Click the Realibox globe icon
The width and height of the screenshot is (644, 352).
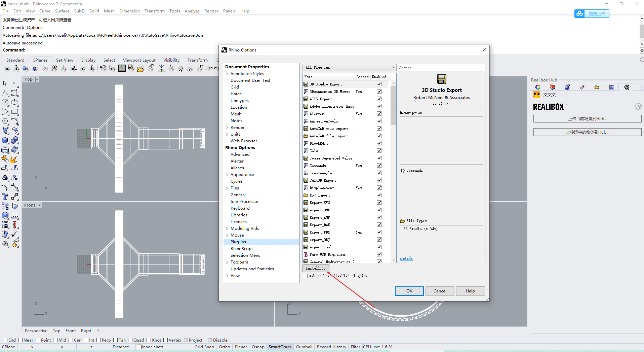[638, 106]
